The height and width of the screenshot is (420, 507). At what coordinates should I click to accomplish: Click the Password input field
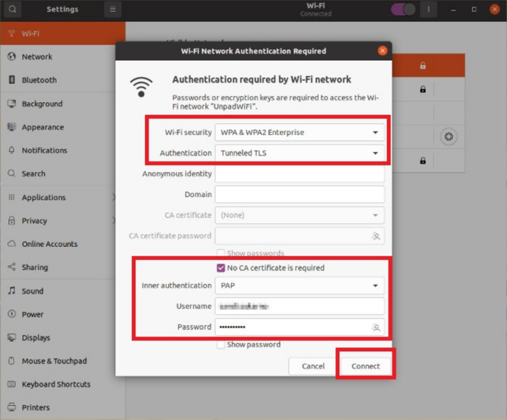point(300,327)
